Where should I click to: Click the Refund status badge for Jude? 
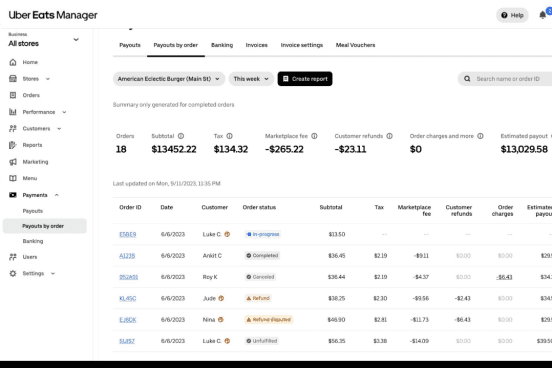[x=258, y=298]
